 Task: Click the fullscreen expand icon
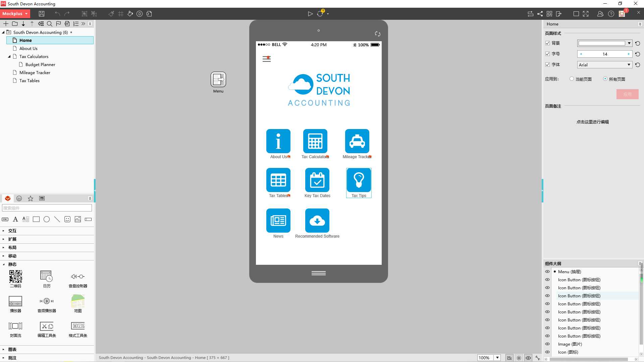tap(586, 14)
